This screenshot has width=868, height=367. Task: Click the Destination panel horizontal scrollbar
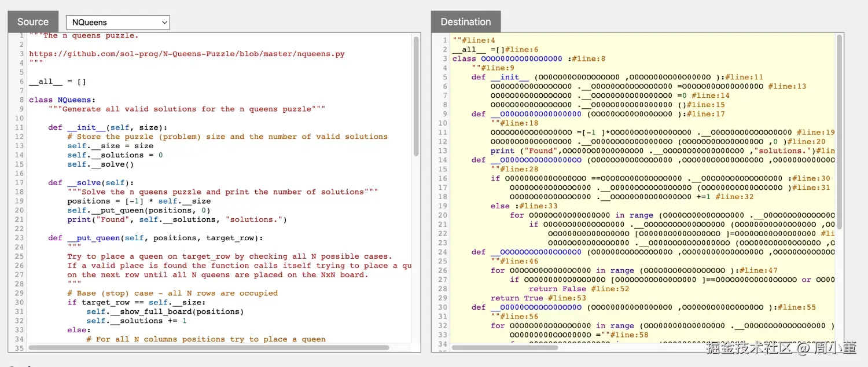click(x=505, y=348)
